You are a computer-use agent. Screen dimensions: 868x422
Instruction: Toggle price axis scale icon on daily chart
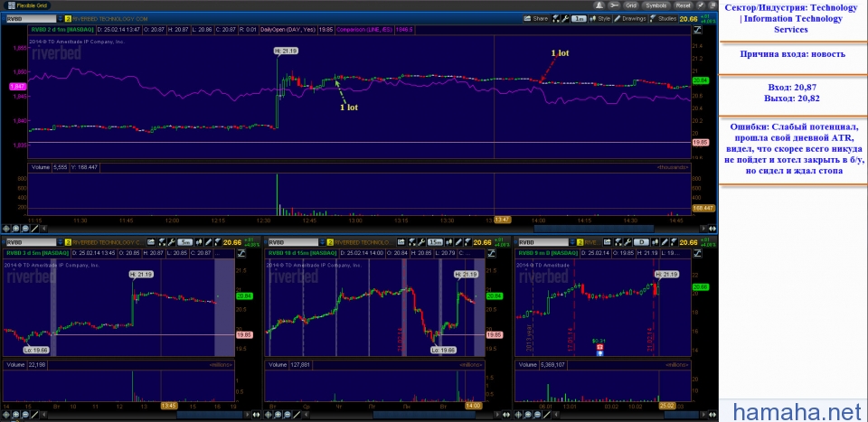697,253
